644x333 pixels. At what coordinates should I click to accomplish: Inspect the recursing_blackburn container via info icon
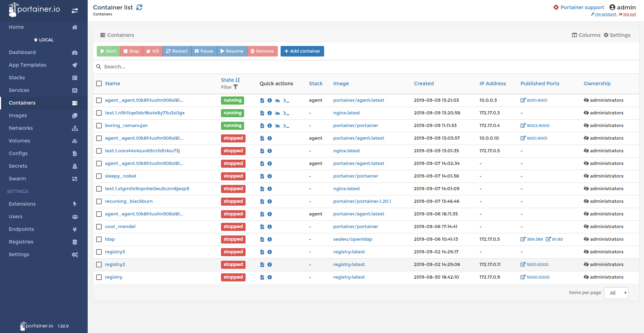270,201
